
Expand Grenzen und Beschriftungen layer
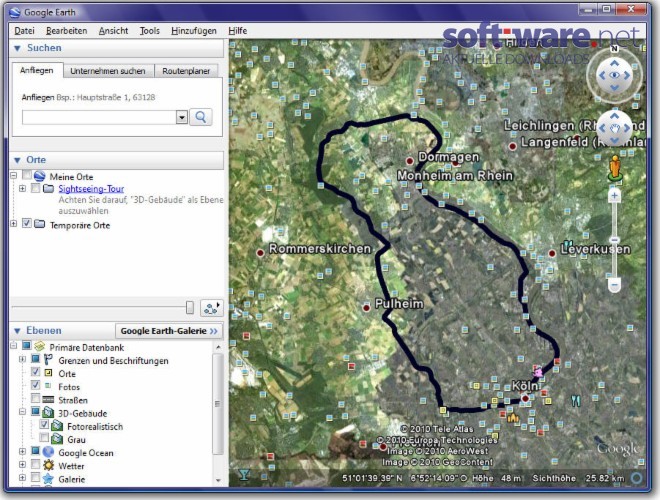22,359
